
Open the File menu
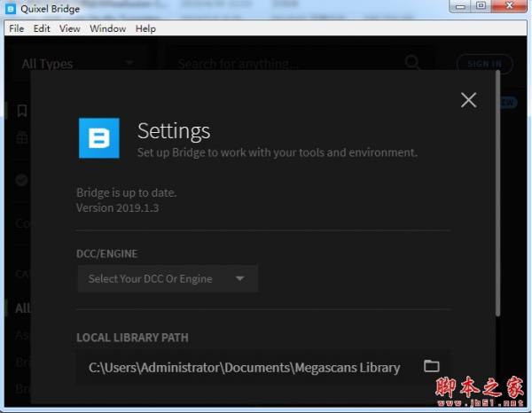[16, 28]
